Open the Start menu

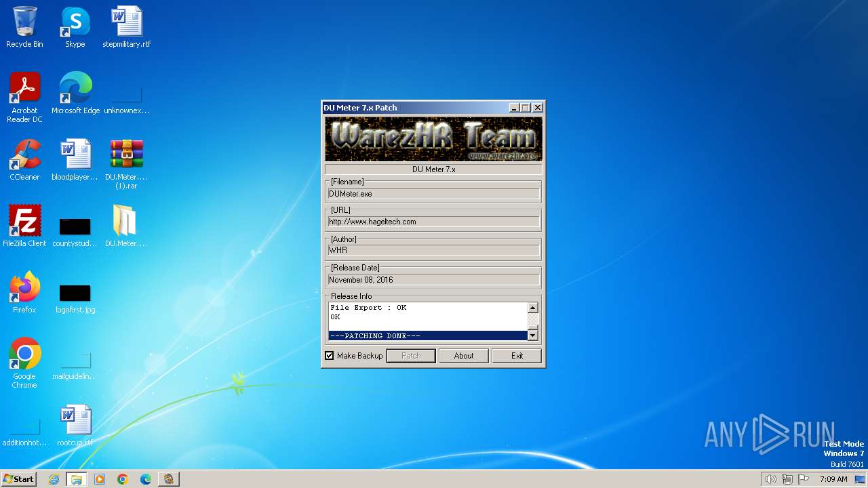click(18, 479)
